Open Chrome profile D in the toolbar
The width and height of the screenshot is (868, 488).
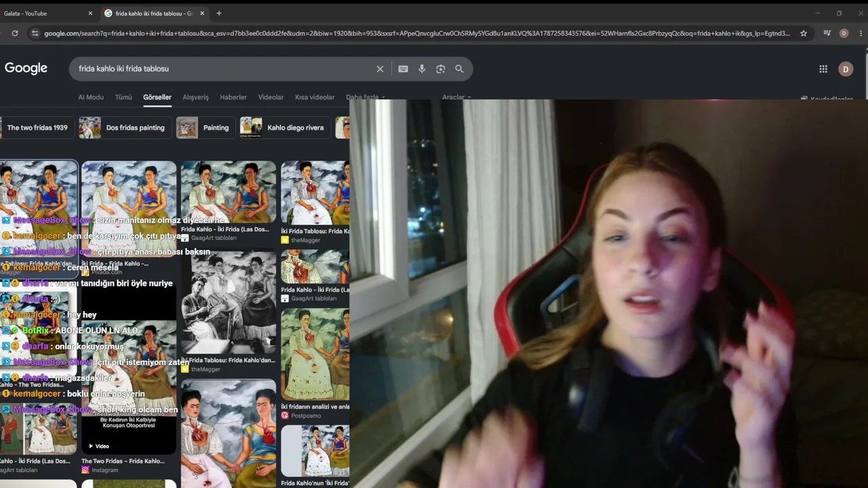844,33
